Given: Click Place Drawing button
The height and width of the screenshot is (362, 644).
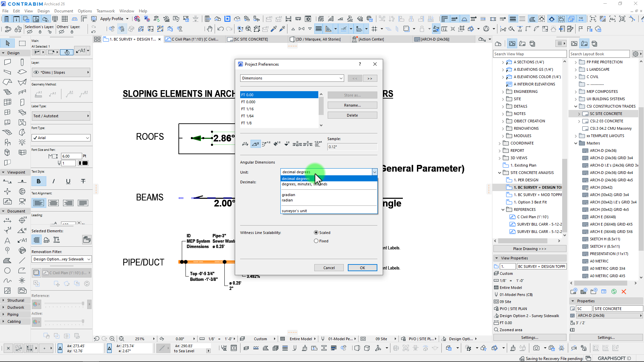Looking at the screenshot, I should click(x=530, y=249).
